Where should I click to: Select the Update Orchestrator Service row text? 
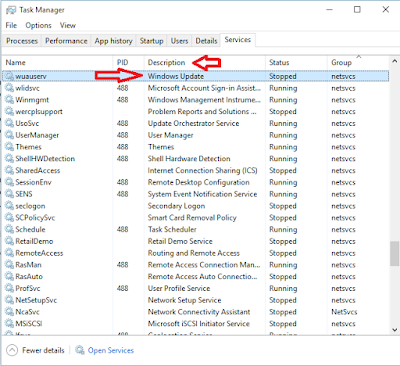click(193, 123)
